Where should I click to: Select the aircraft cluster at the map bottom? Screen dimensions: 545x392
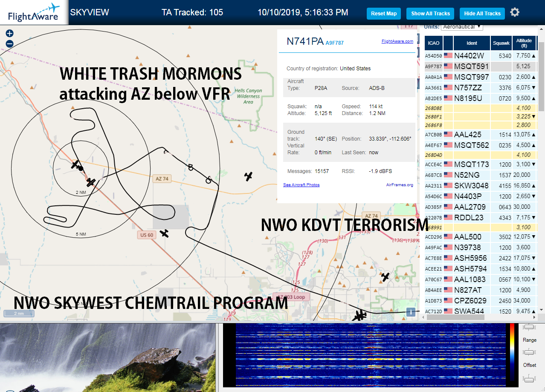359,316
